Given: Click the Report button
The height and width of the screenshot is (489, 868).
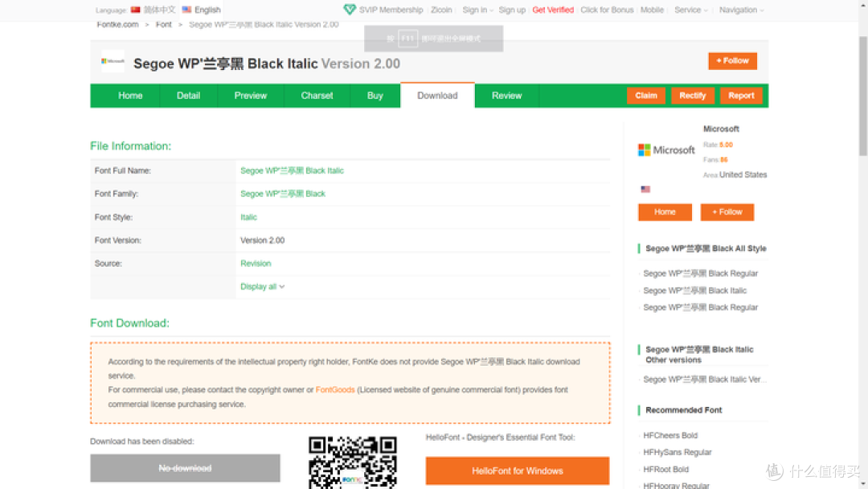Looking at the screenshot, I should point(741,96).
